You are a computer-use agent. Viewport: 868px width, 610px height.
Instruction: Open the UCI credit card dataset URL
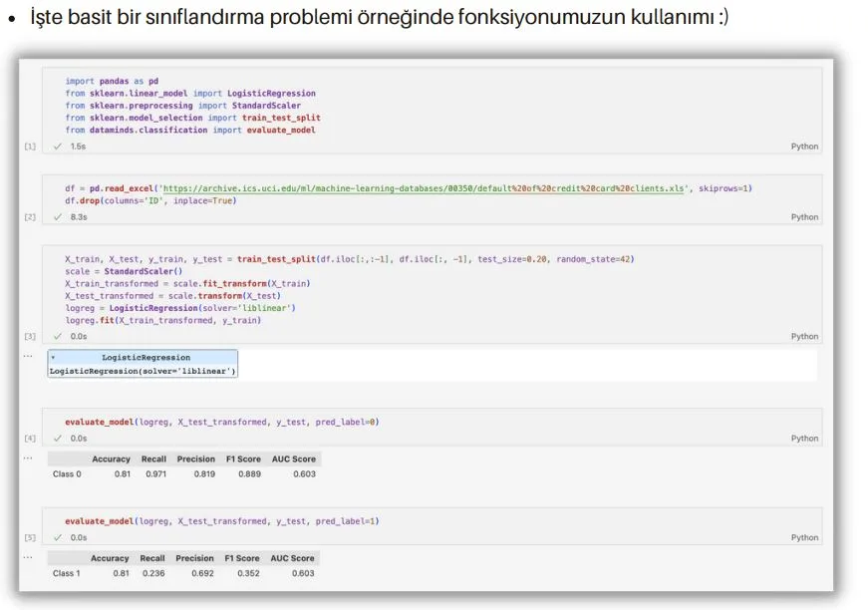[424, 188]
